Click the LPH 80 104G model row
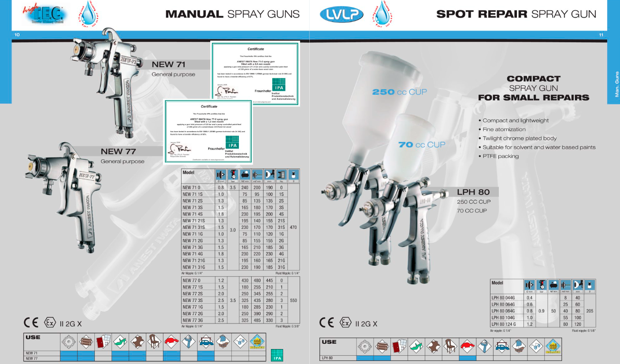This screenshot has width=620, height=364. pyautogui.click(x=543, y=317)
